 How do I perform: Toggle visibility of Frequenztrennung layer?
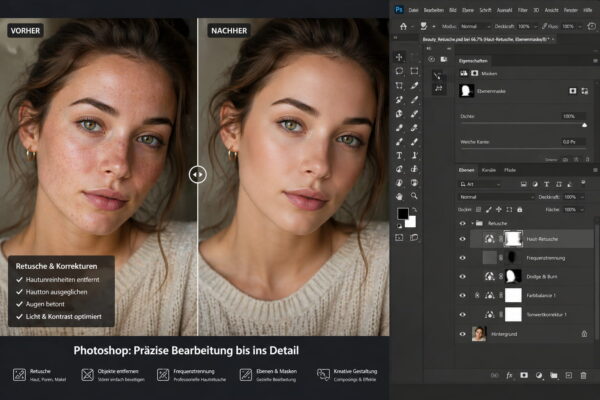click(462, 258)
